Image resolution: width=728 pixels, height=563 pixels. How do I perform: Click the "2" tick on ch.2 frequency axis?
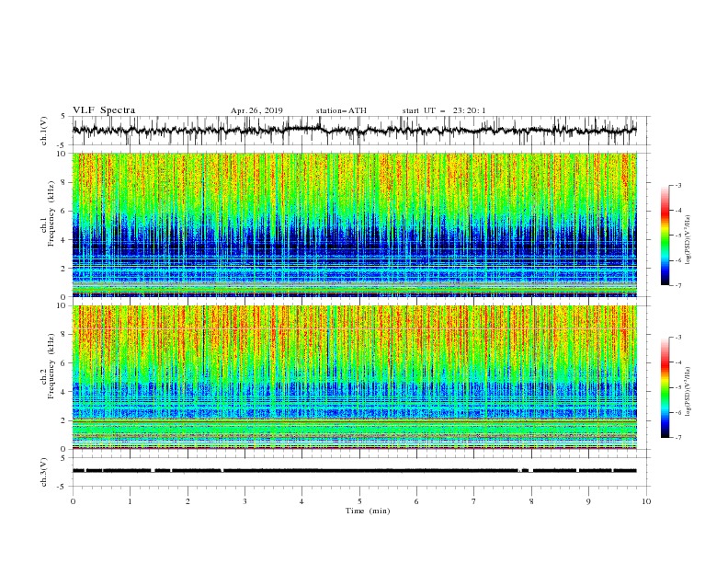[x=64, y=420]
